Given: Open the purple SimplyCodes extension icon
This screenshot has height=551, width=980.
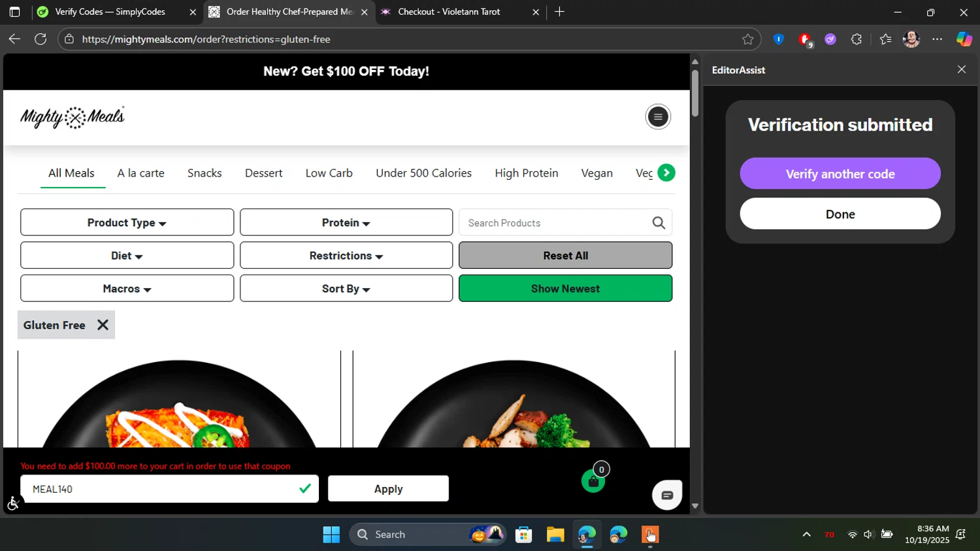Looking at the screenshot, I should [x=830, y=39].
